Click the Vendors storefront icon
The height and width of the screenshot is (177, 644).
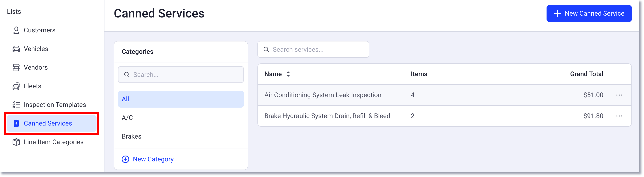pos(16,67)
